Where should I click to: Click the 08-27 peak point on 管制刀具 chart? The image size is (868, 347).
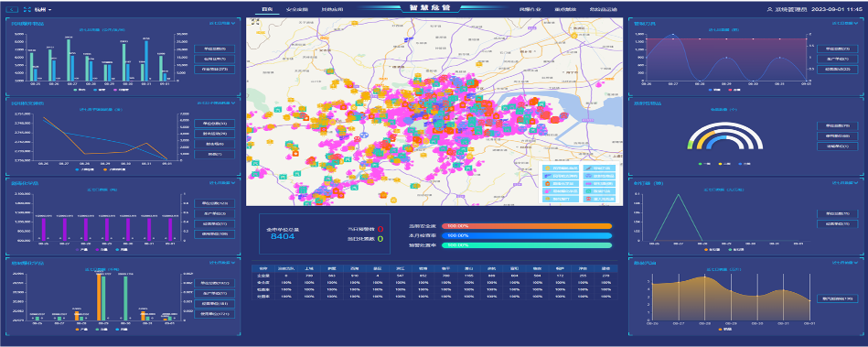[672, 35]
